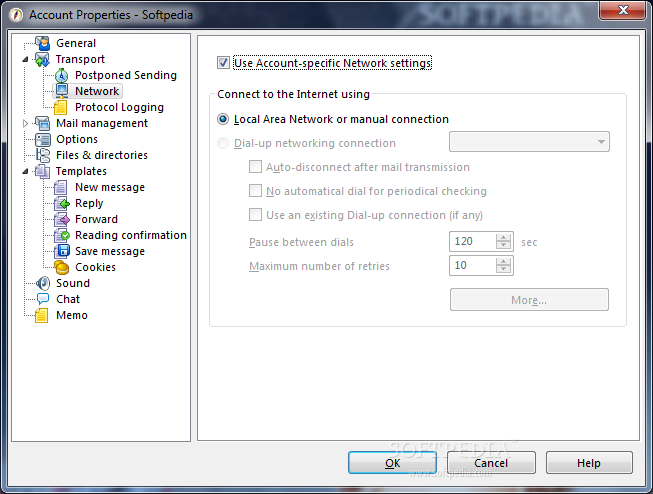Click the Mail management icon
Screen dimensions: 653x494
pos(42,123)
